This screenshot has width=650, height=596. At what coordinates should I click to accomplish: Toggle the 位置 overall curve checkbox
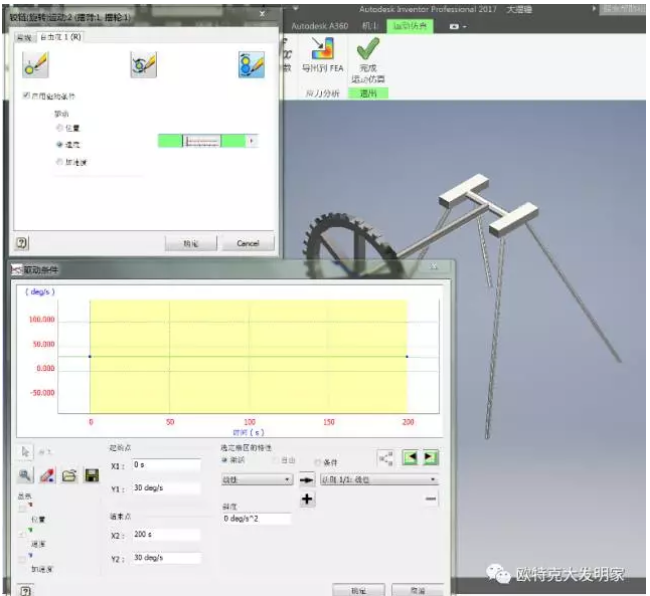(22, 508)
